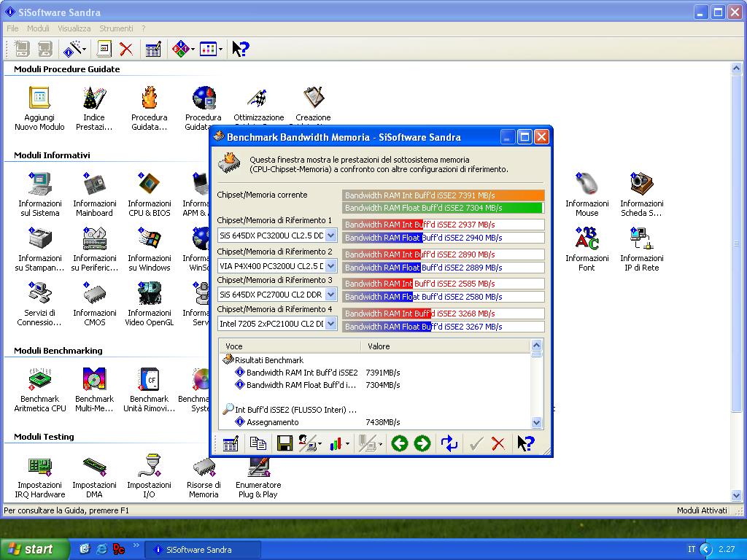Click the Windows start button

[34, 549]
